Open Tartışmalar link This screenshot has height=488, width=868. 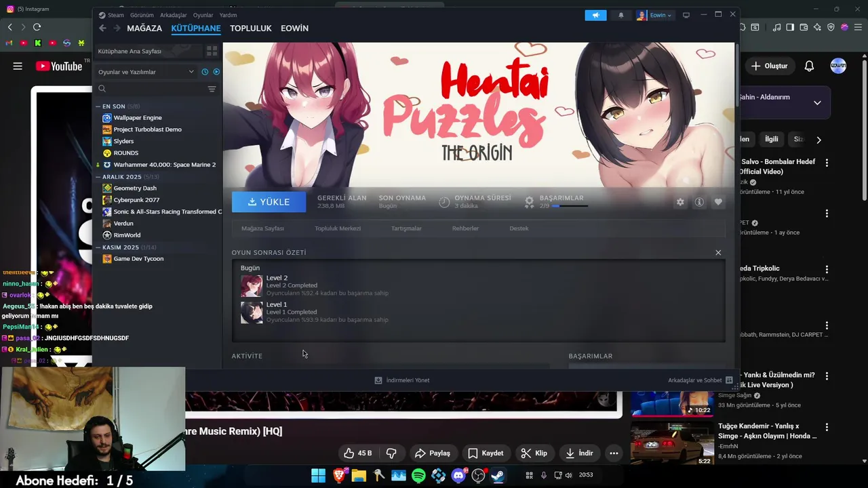click(x=406, y=228)
